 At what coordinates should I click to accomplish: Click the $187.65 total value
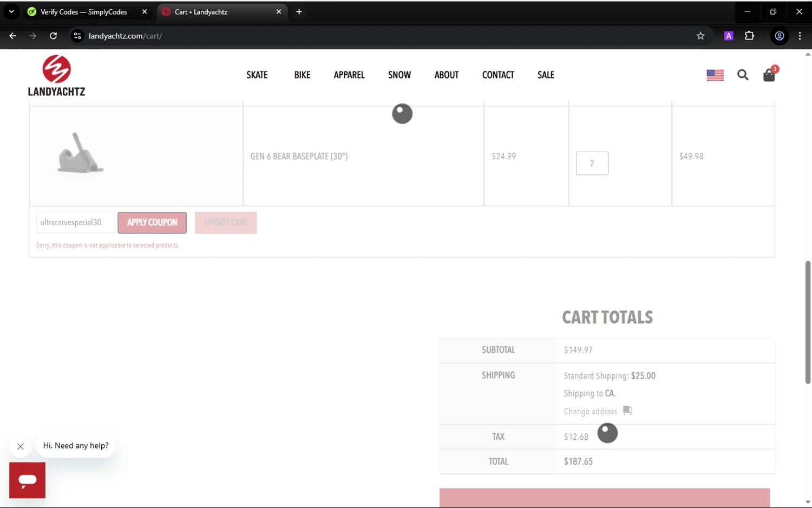coord(578,461)
